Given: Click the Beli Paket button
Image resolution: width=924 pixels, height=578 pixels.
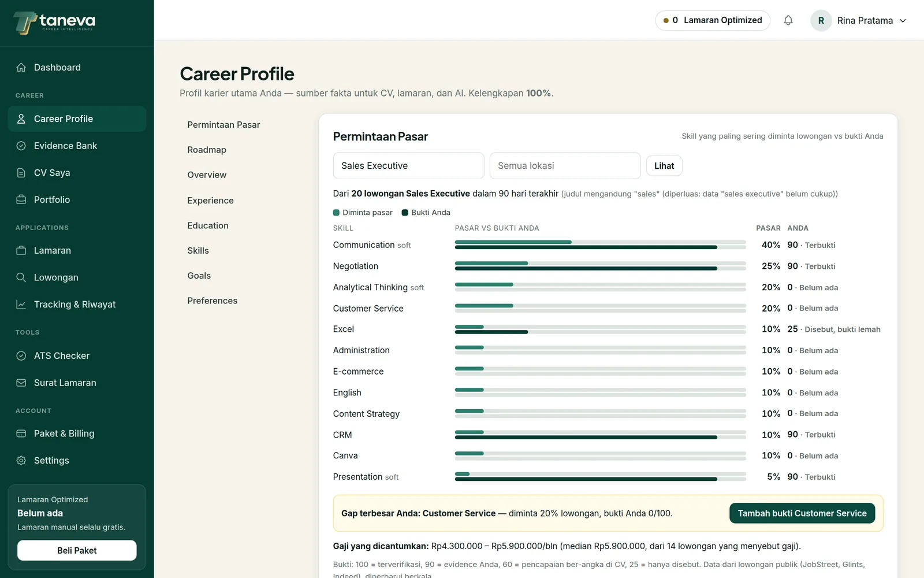Looking at the screenshot, I should coord(77,550).
